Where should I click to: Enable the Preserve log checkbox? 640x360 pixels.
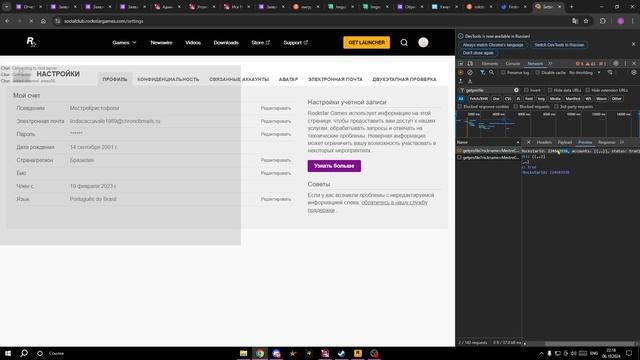pyautogui.click(x=503, y=73)
